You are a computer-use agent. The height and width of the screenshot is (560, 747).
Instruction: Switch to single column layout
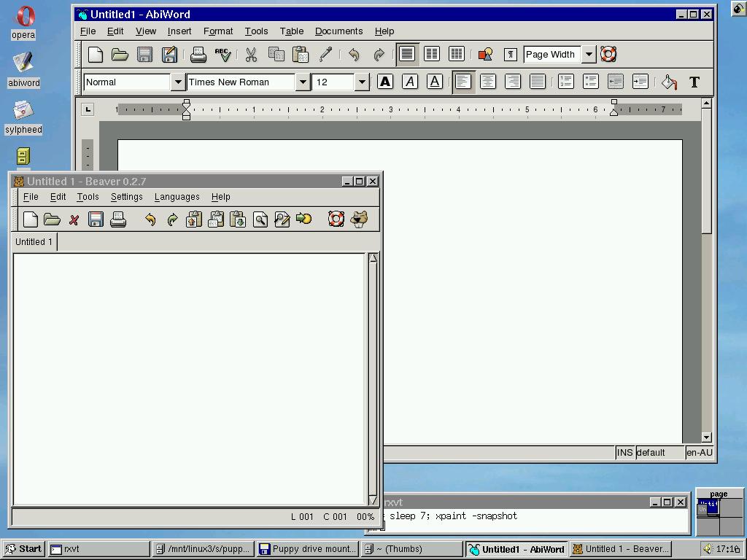point(407,54)
